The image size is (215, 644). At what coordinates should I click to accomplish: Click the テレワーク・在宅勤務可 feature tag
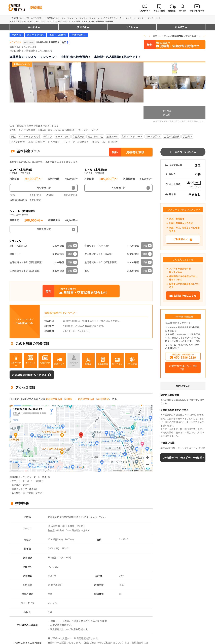click(76, 142)
